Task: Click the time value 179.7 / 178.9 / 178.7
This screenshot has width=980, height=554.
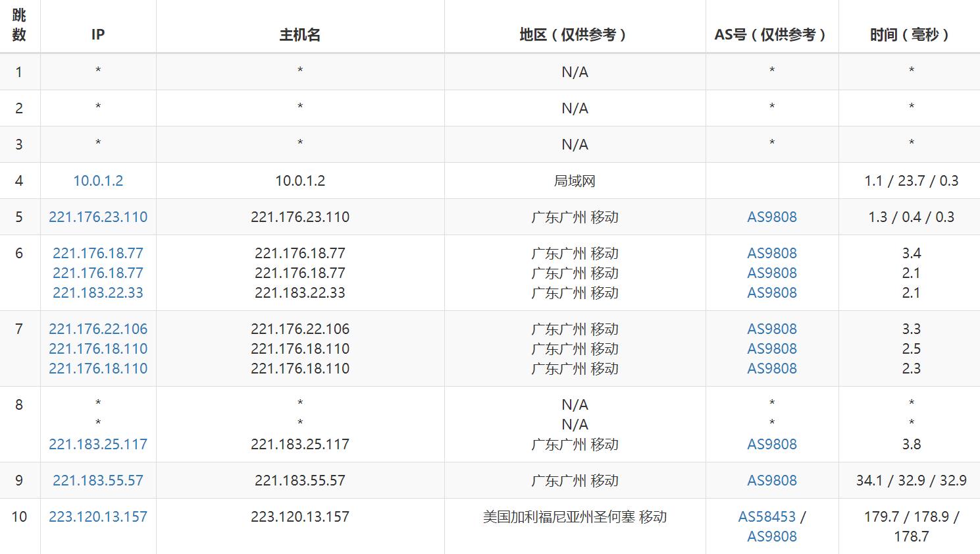Action: point(912,526)
